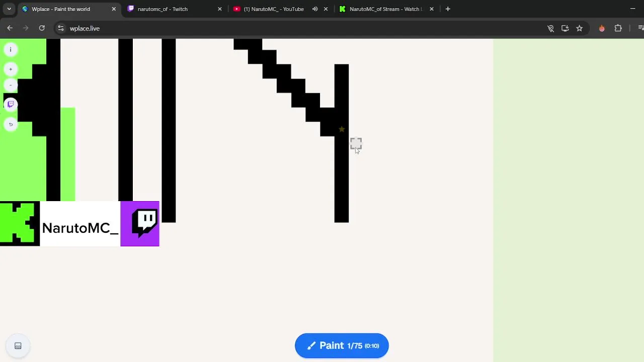This screenshot has width=644, height=362.
Task: Open the flame extension icon
Action: (602, 29)
